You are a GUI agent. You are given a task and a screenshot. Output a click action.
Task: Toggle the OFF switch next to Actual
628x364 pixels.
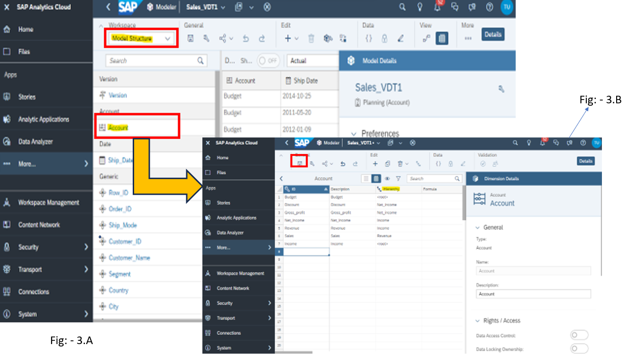coord(268,61)
